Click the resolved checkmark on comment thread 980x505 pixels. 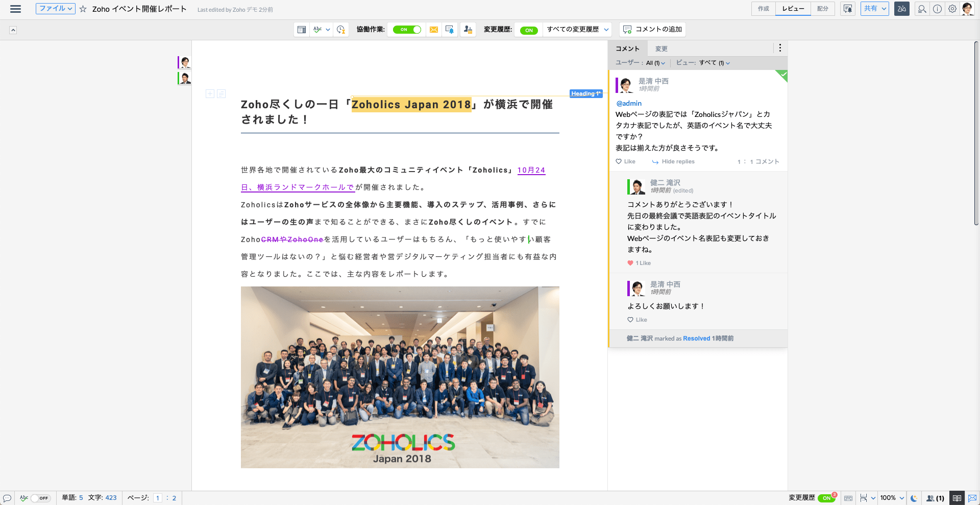tap(782, 75)
